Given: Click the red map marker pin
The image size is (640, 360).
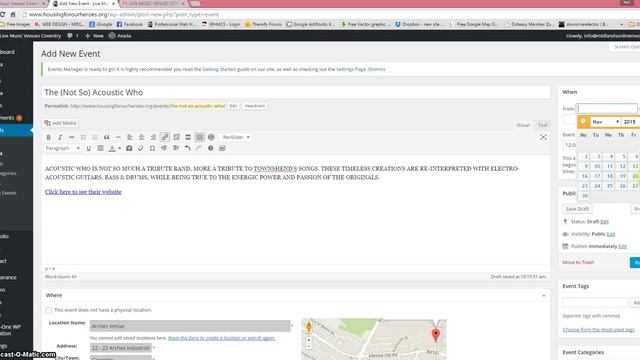Looking at the screenshot, I should click(x=436, y=335).
